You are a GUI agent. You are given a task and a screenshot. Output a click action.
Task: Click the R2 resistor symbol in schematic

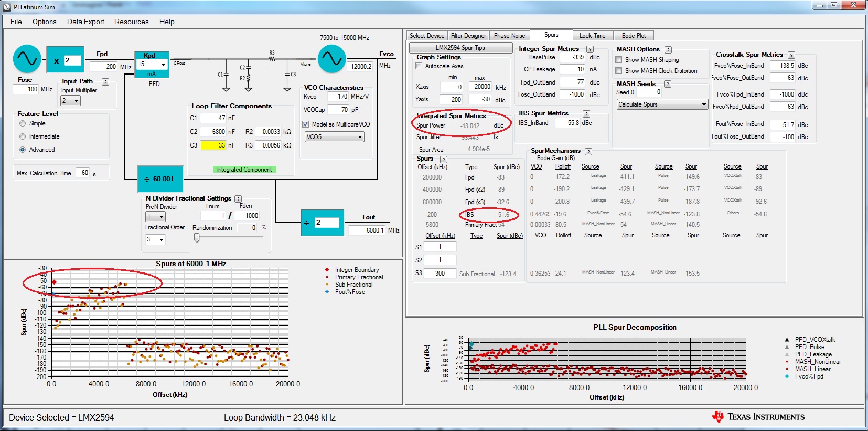pyautogui.click(x=249, y=79)
